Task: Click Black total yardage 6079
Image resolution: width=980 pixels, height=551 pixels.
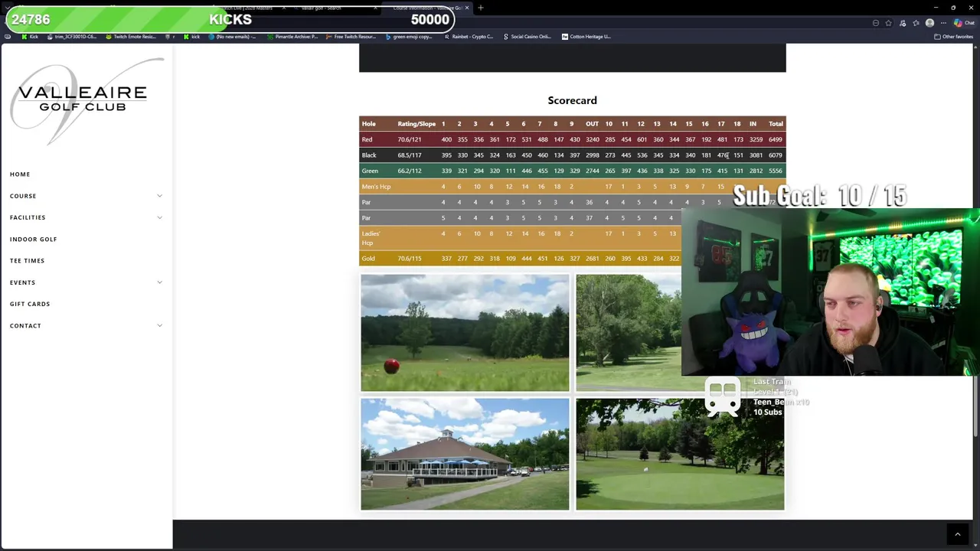Action: click(776, 155)
